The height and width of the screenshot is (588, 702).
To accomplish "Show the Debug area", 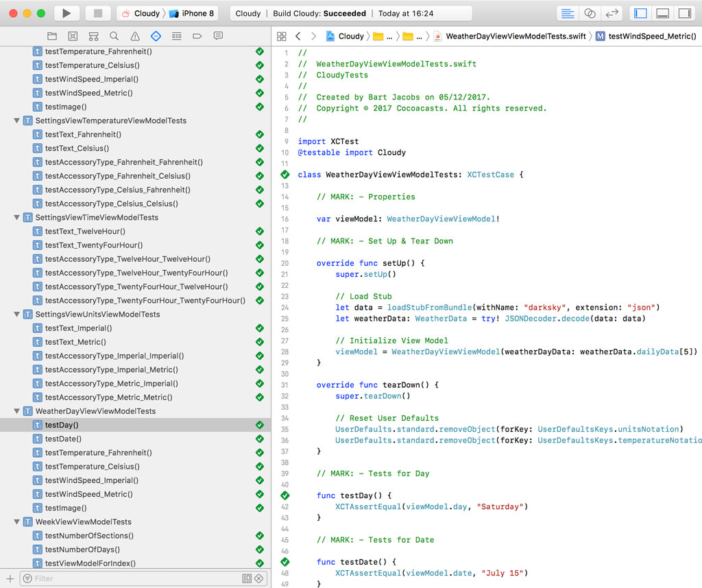I will point(662,12).
